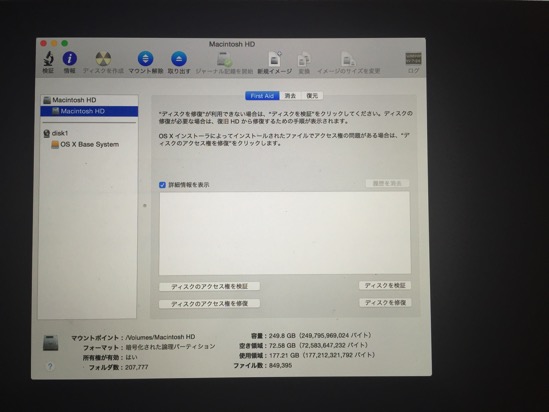Switch to the 復元 (Restore) tab

coord(312,96)
